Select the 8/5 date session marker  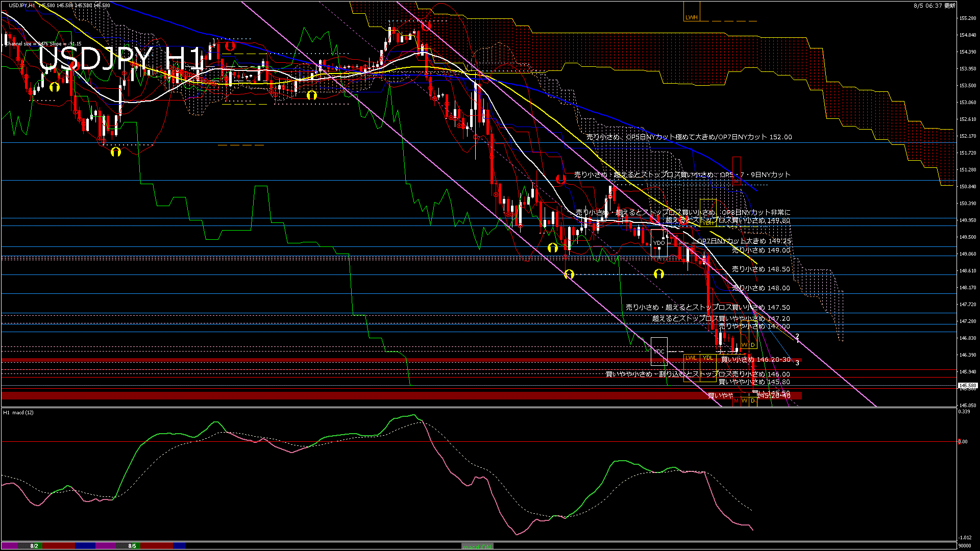click(132, 546)
